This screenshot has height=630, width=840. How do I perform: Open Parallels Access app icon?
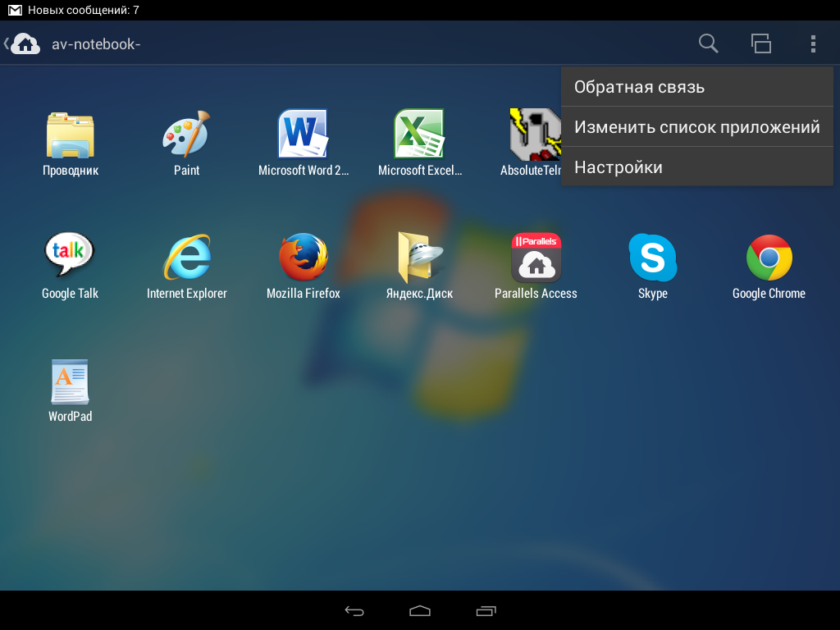536,258
